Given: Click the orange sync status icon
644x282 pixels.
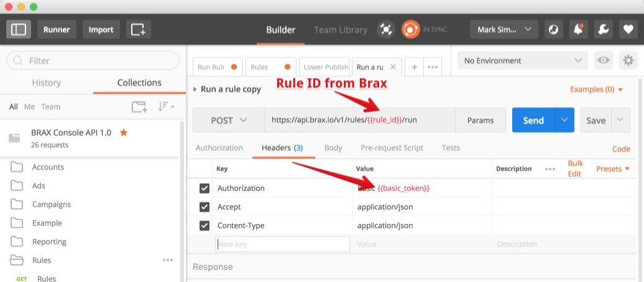Looking at the screenshot, I should pyautogui.click(x=410, y=30).
